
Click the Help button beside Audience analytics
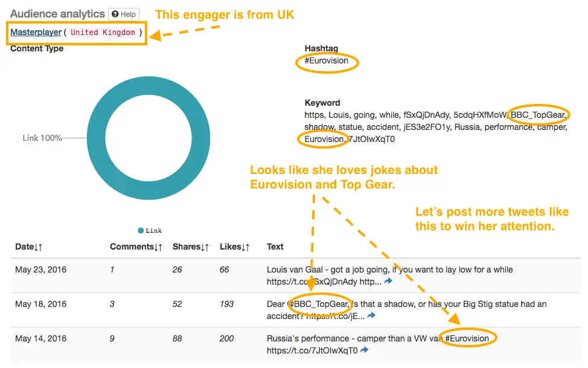[x=124, y=15]
